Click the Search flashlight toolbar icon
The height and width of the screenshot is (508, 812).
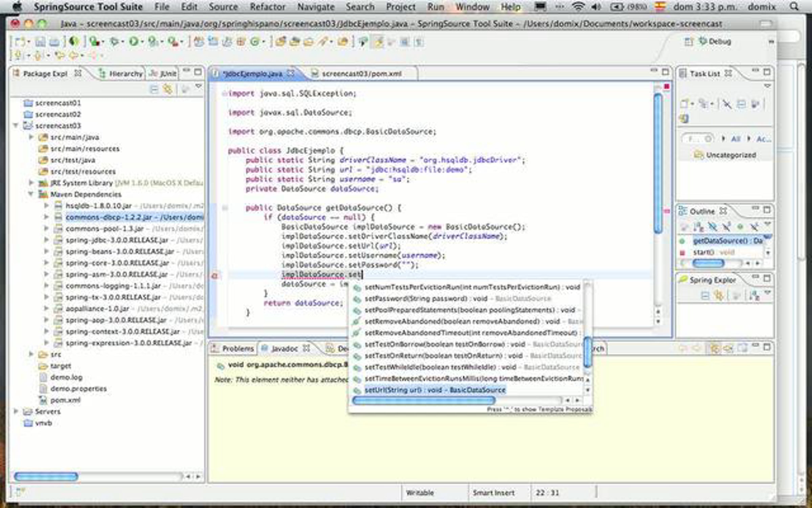(x=323, y=42)
